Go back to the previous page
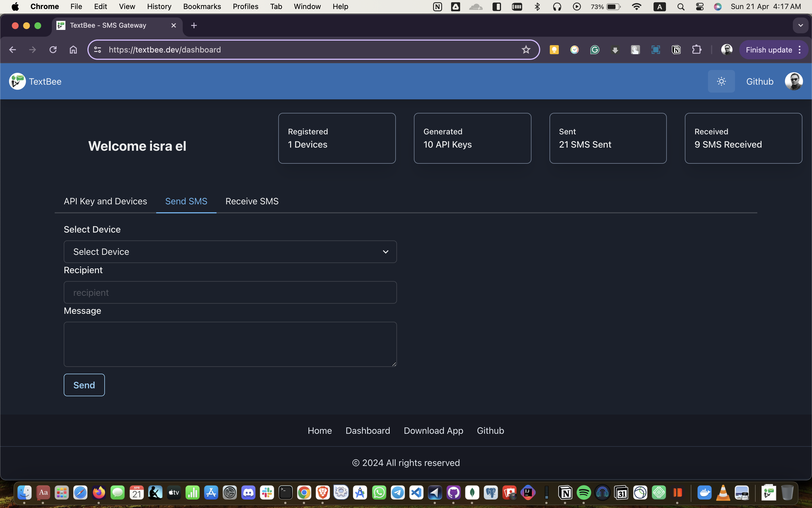812x508 pixels. click(x=12, y=50)
